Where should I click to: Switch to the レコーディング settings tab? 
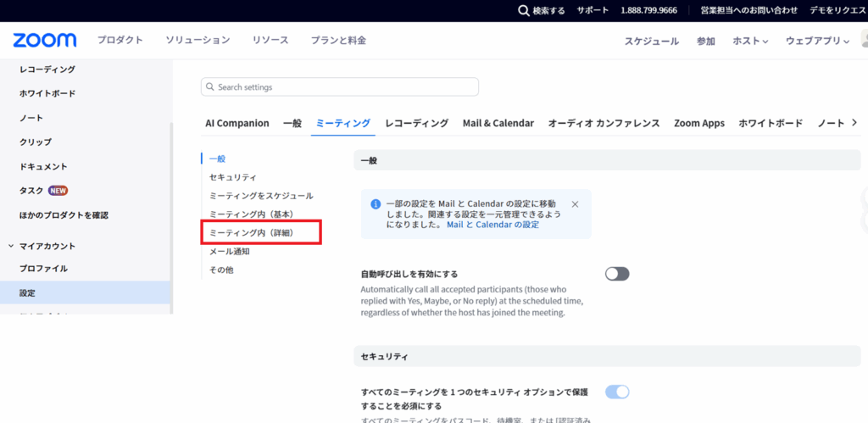[417, 123]
